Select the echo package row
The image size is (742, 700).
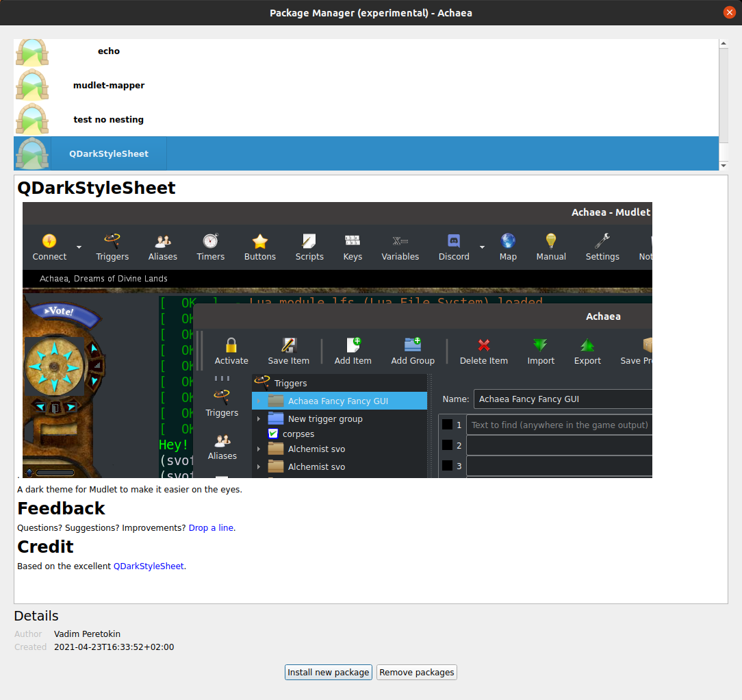(366, 51)
